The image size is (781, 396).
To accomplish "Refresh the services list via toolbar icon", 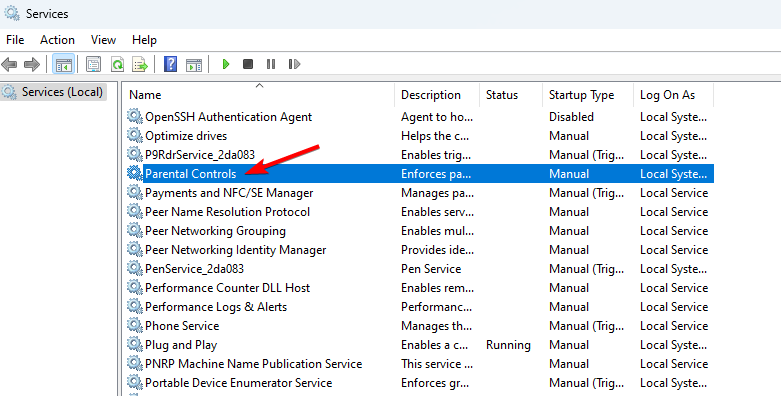I will (x=117, y=64).
